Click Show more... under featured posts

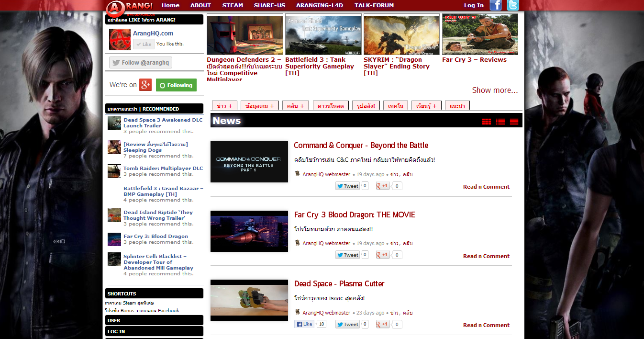(x=495, y=90)
